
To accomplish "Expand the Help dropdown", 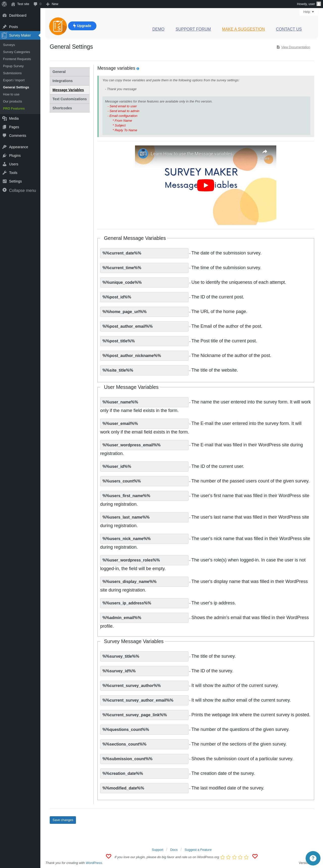I will click(308, 12).
